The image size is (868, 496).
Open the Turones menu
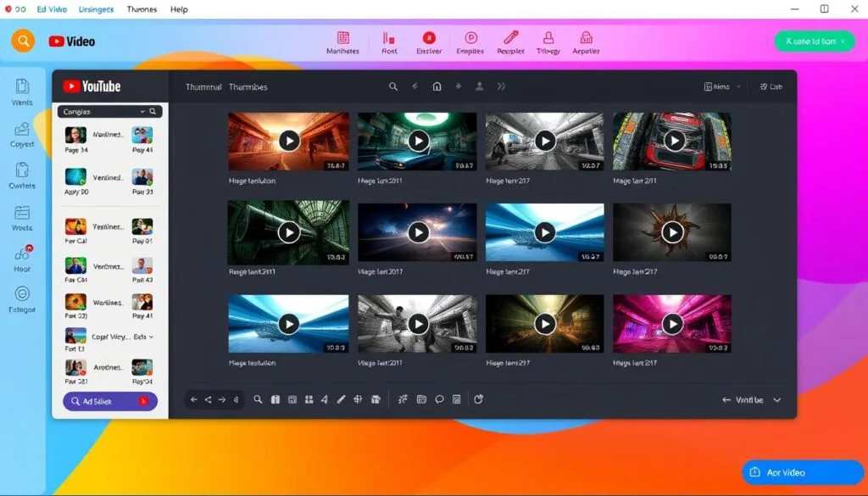coord(142,9)
